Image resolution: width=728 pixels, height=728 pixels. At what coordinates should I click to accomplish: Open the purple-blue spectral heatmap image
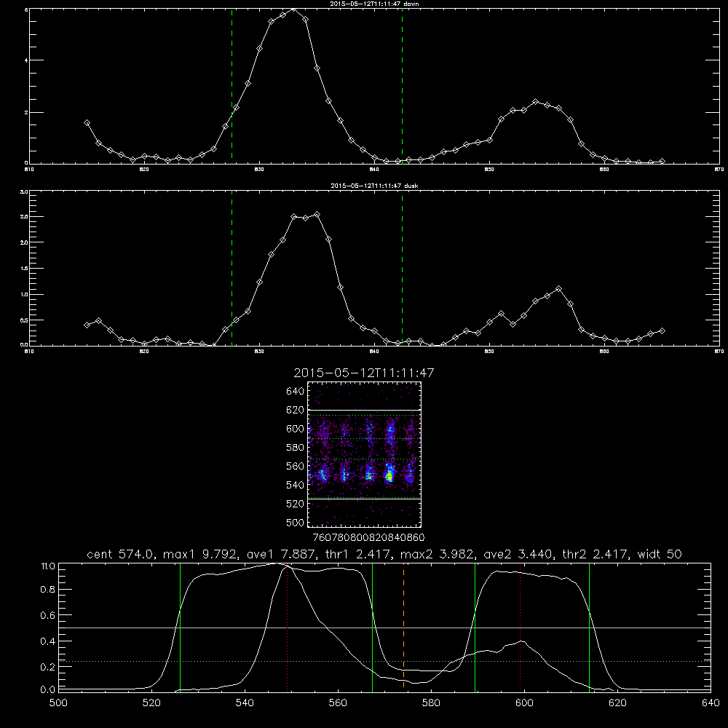[x=365, y=454]
